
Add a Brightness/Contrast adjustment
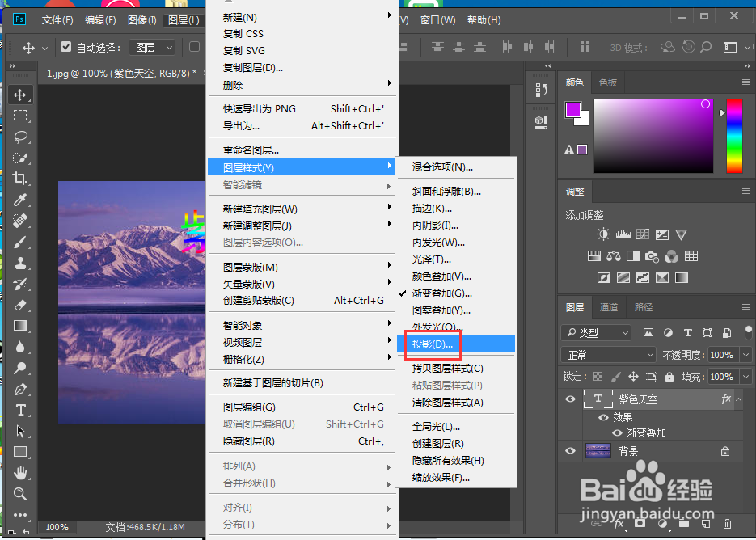[x=603, y=234]
